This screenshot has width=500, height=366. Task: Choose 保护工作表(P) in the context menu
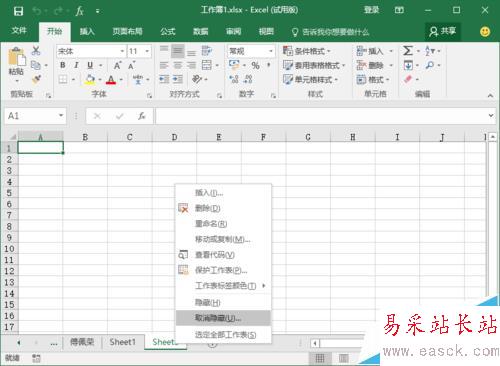223,270
